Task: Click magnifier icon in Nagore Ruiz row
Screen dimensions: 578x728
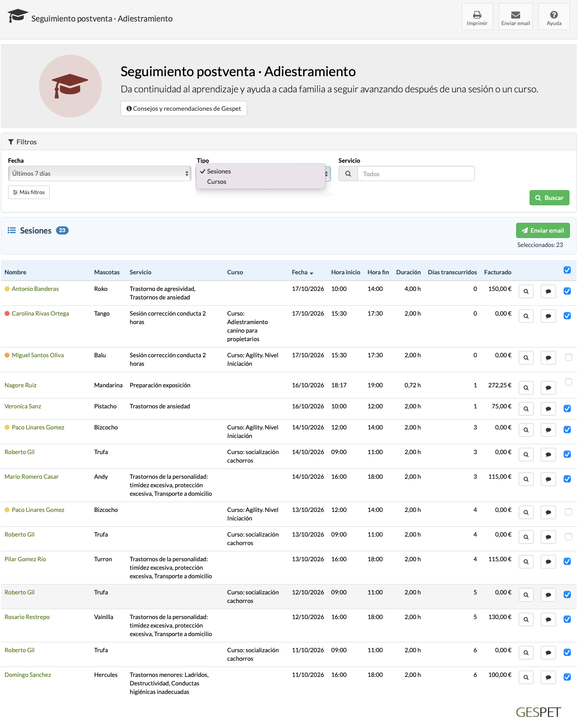Action: (526, 388)
